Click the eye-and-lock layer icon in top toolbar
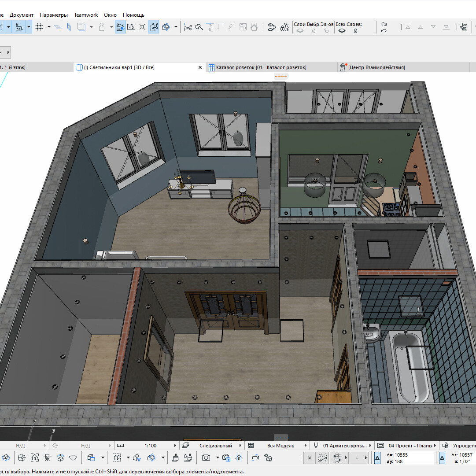The image size is (476, 476). (x=272, y=27)
